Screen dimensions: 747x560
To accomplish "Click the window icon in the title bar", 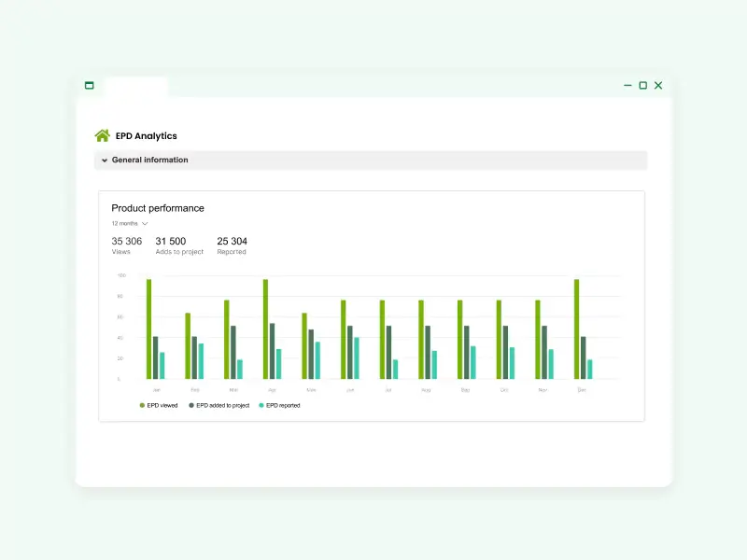I will 89,85.
